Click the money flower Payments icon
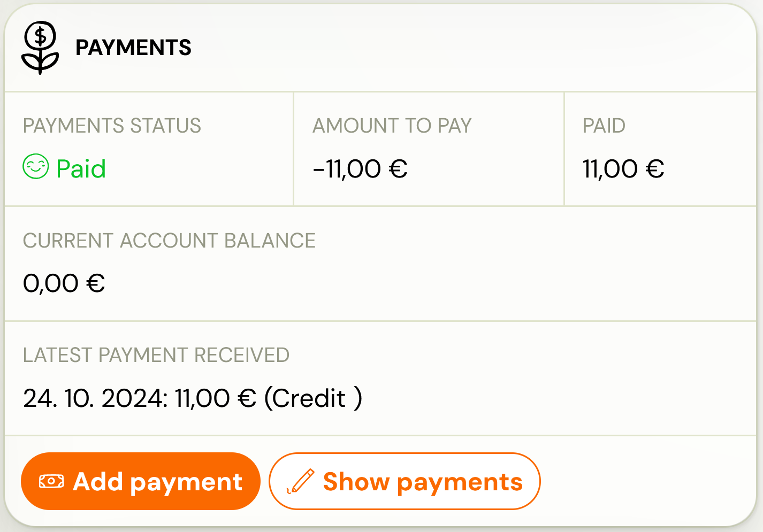Image resolution: width=763 pixels, height=532 pixels. point(40,48)
